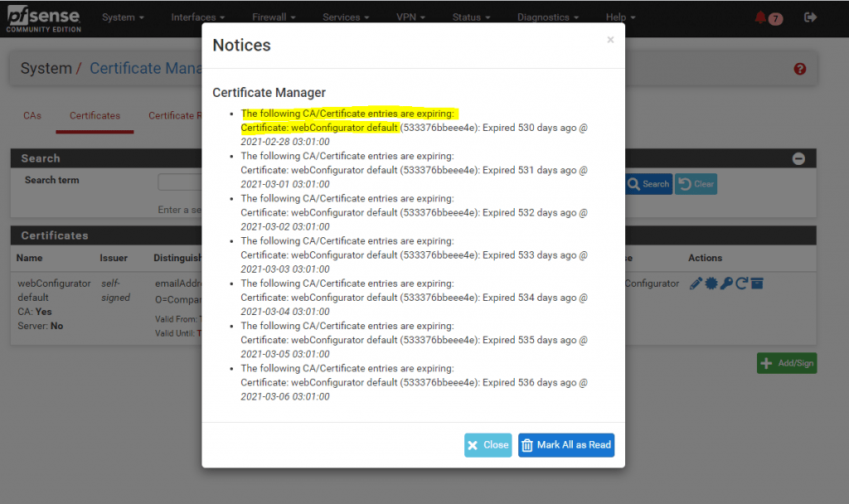
Task: Click the pencil edit icon for webConfigurator default
Action: click(696, 283)
